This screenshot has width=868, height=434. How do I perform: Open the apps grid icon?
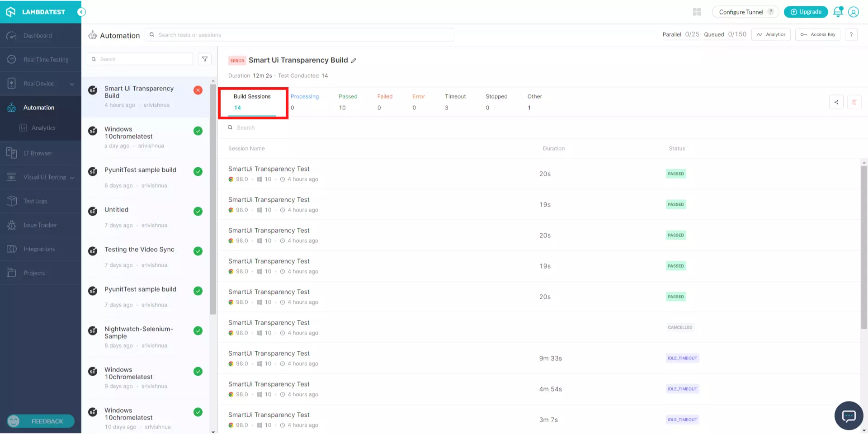(x=697, y=12)
